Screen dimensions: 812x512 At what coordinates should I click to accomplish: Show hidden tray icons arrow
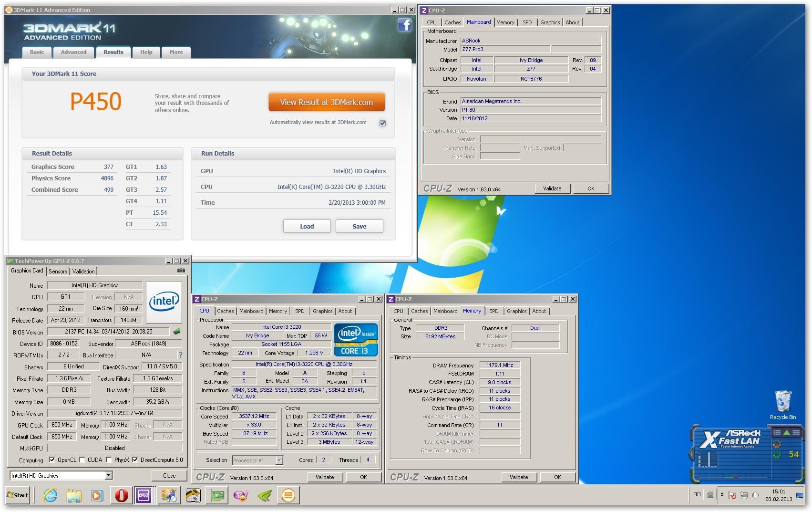[722, 495]
